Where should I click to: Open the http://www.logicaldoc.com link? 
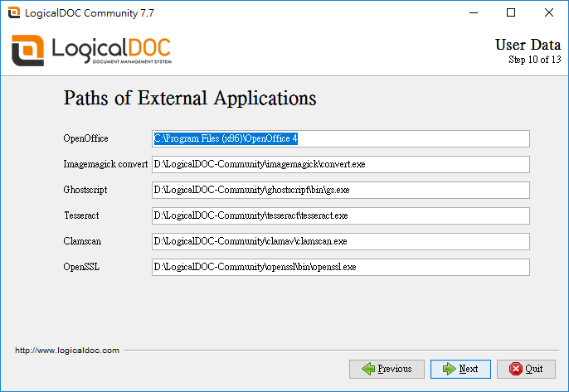click(x=67, y=351)
